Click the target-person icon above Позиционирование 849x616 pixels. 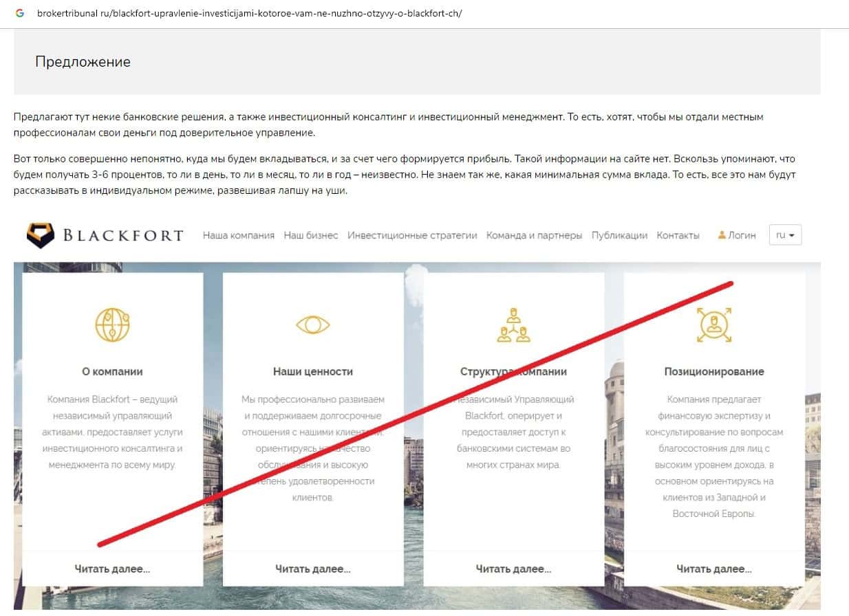tap(714, 324)
